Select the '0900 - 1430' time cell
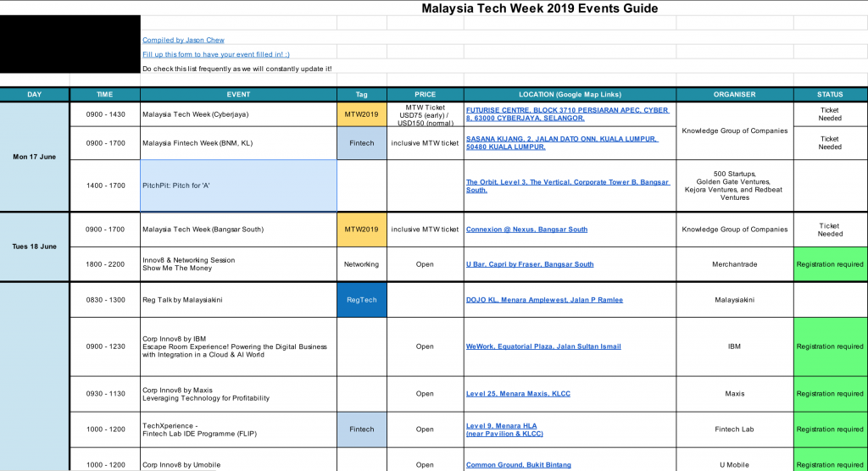Screen dimensions: 868x471 click(x=104, y=114)
